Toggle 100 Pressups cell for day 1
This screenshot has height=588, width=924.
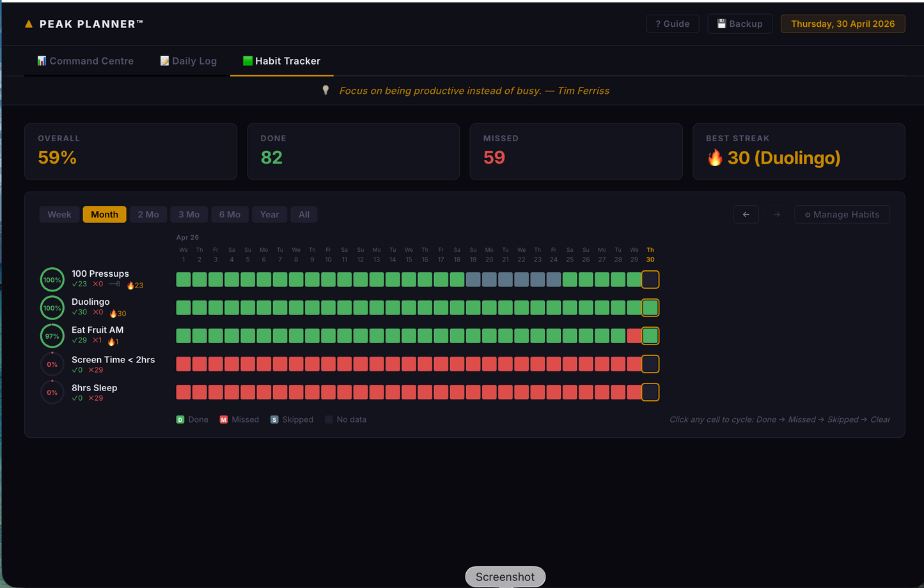tap(184, 279)
